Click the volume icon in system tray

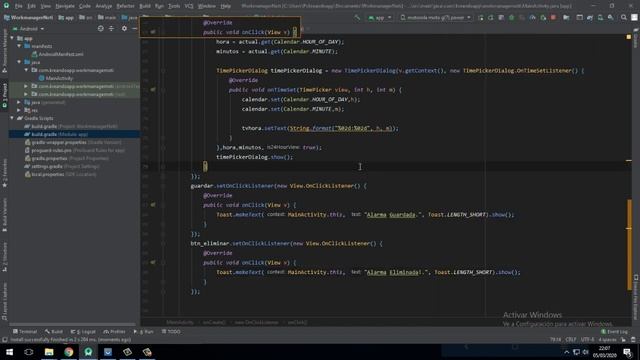click(585, 352)
